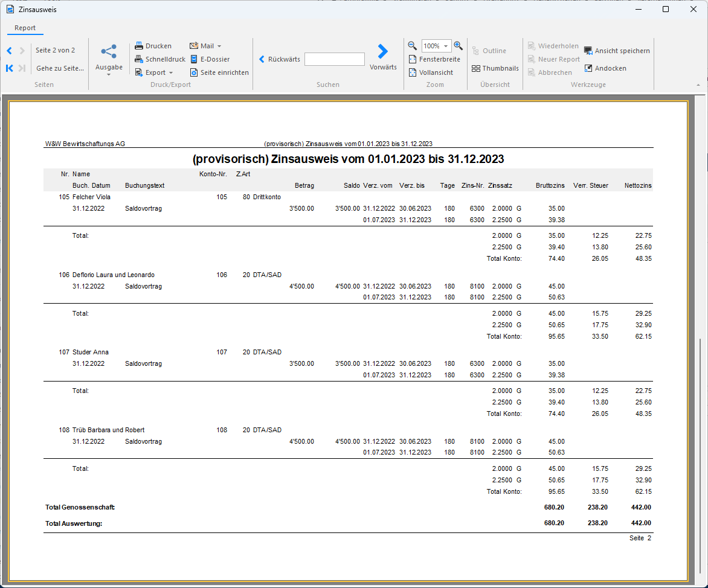The width and height of the screenshot is (708, 588).
Task: Open the 100% zoom level combo box
Action: 437,46
